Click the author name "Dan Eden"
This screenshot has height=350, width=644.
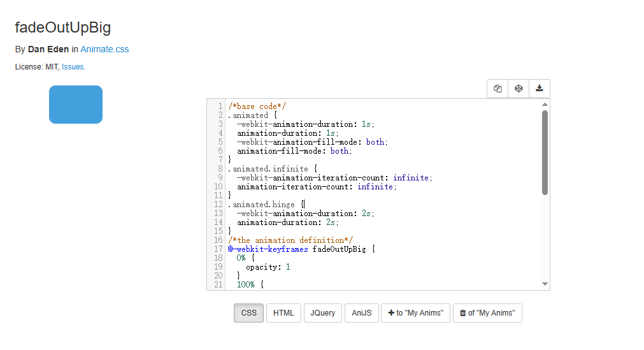pos(48,49)
